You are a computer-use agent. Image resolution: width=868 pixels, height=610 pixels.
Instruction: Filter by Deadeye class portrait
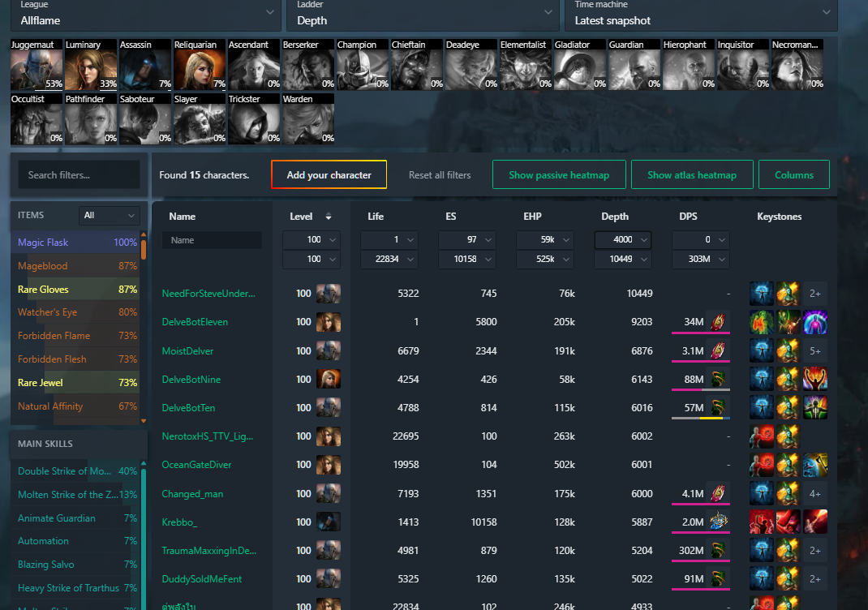471,64
